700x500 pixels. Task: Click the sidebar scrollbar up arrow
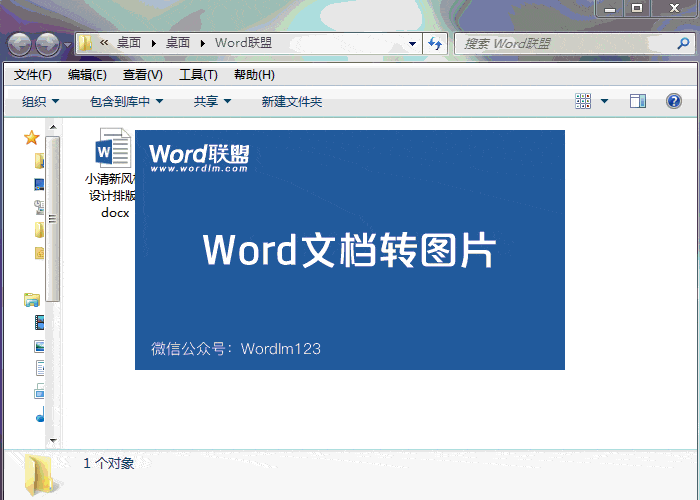53,127
